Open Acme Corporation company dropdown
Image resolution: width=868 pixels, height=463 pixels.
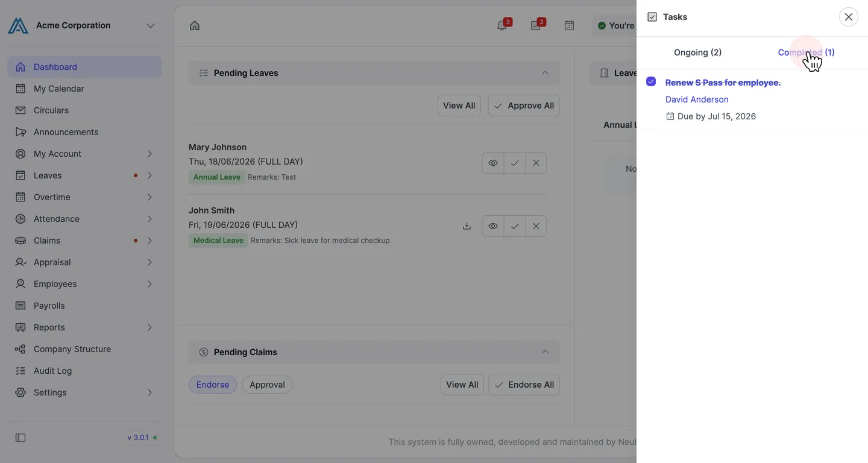151,25
